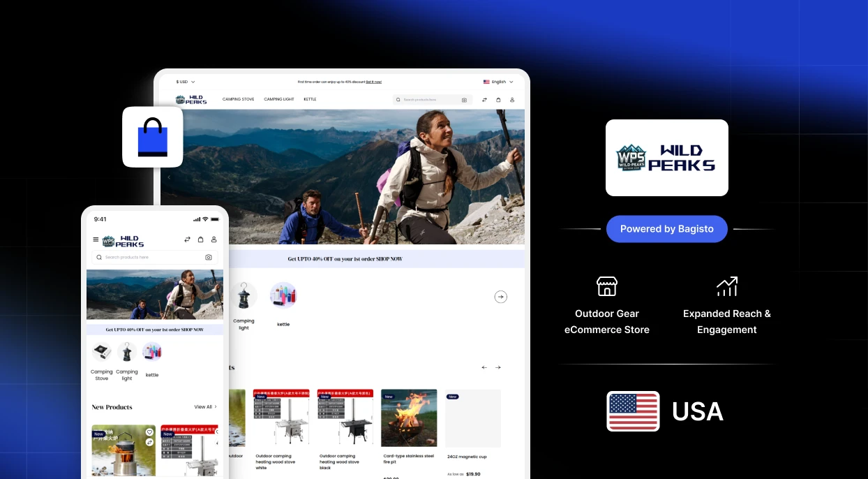868x479 pixels.
Task: Open the English language dropdown
Action: [498, 82]
